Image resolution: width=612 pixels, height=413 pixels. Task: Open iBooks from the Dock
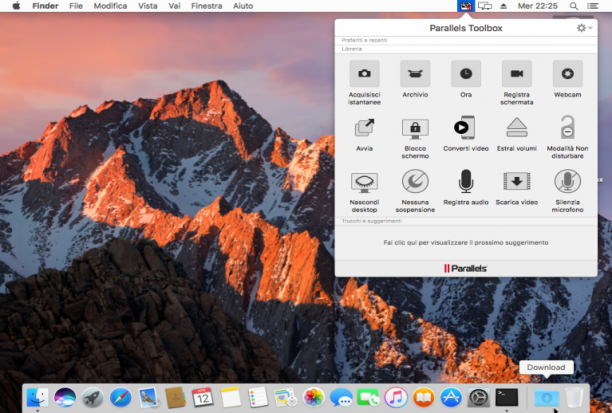[423, 398]
